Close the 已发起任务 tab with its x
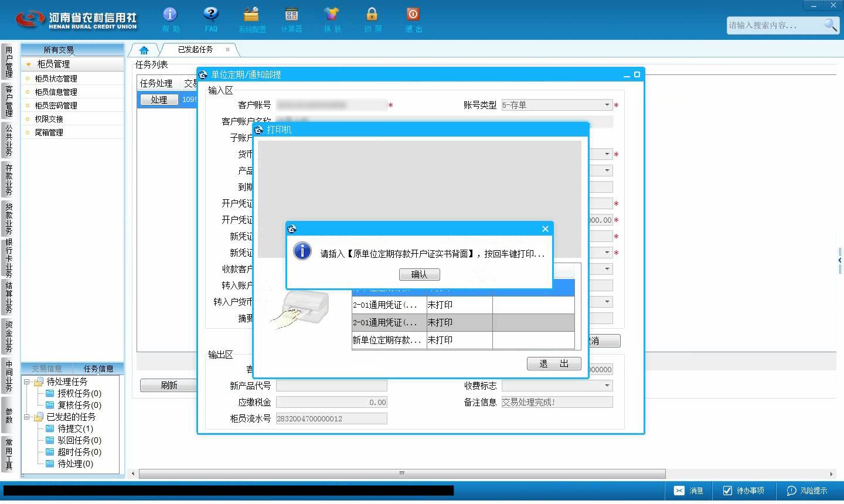 (x=227, y=50)
